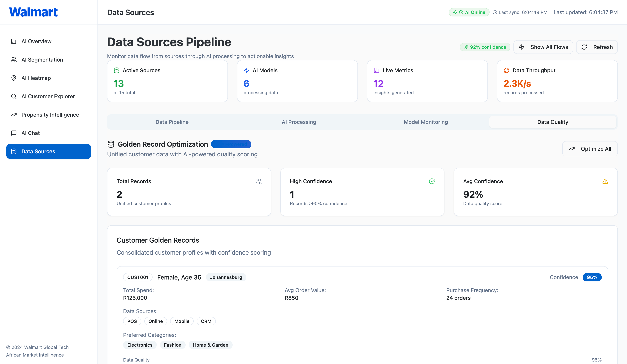Image resolution: width=627 pixels, height=364 pixels.
Task: Switch to the Data Pipeline tab
Action: coord(172,122)
